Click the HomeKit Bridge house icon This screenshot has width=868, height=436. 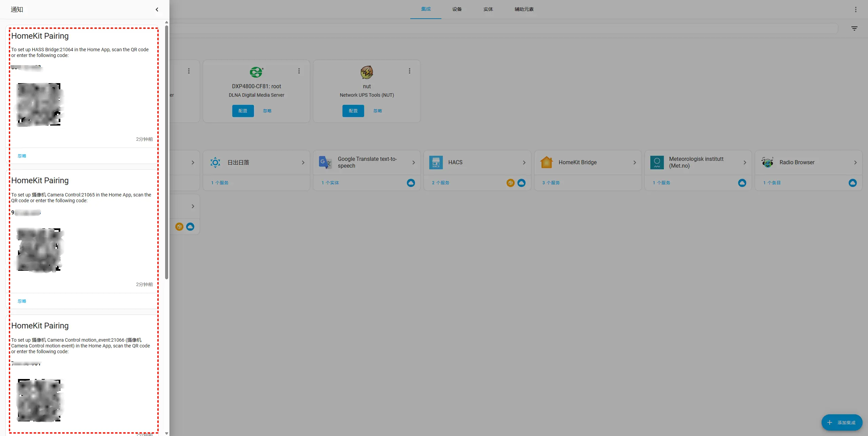point(546,163)
